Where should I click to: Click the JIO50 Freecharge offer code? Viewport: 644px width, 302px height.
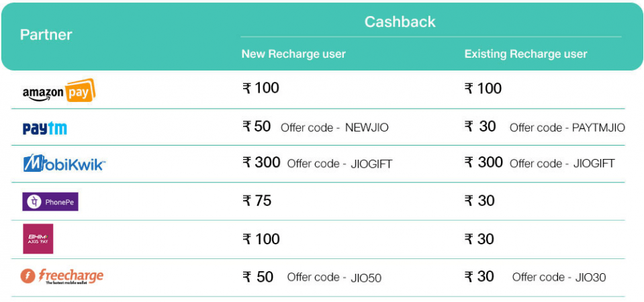coord(365,277)
